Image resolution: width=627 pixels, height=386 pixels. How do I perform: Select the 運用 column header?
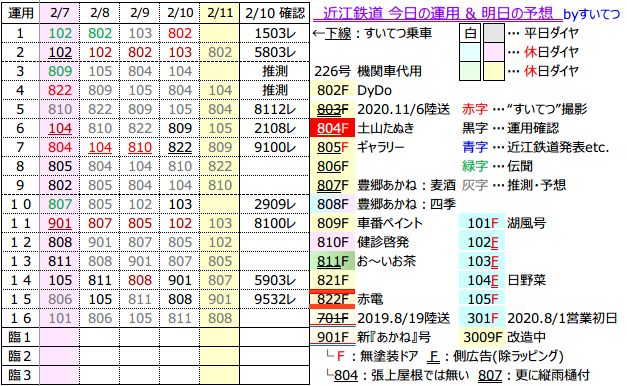(20, 13)
